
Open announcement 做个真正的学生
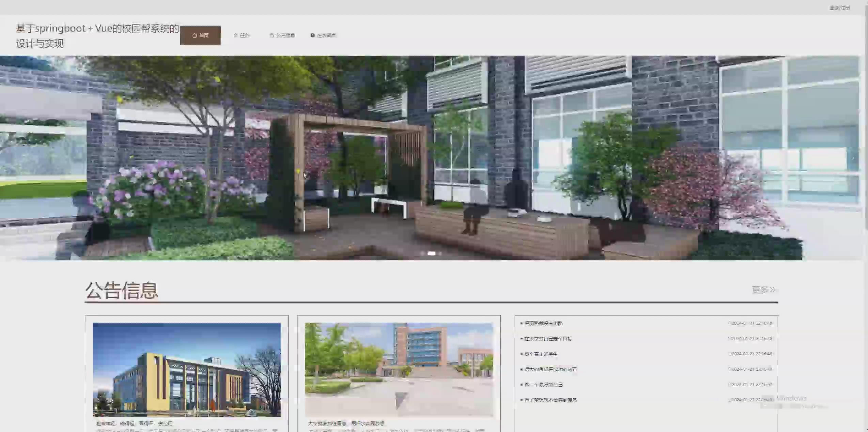click(541, 354)
